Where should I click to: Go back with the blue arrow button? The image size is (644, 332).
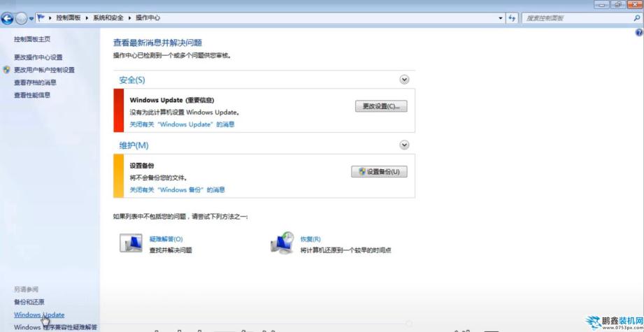tap(7, 18)
